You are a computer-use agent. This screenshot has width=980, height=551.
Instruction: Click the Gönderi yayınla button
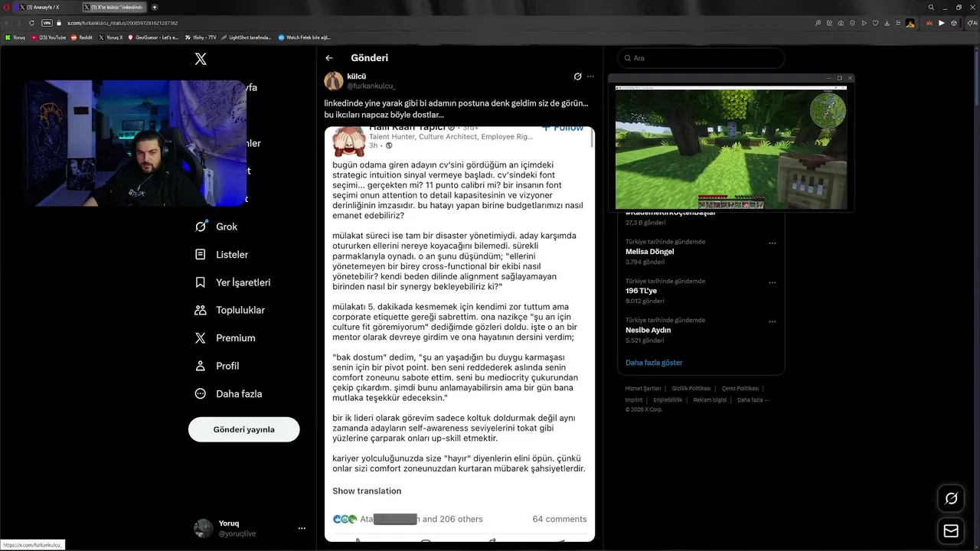click(x=243, y=429)
